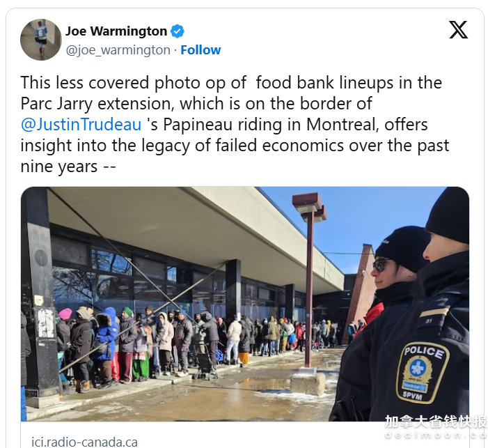
Task: Click the Chinese watermark characters
Action: tap(436, 422)
